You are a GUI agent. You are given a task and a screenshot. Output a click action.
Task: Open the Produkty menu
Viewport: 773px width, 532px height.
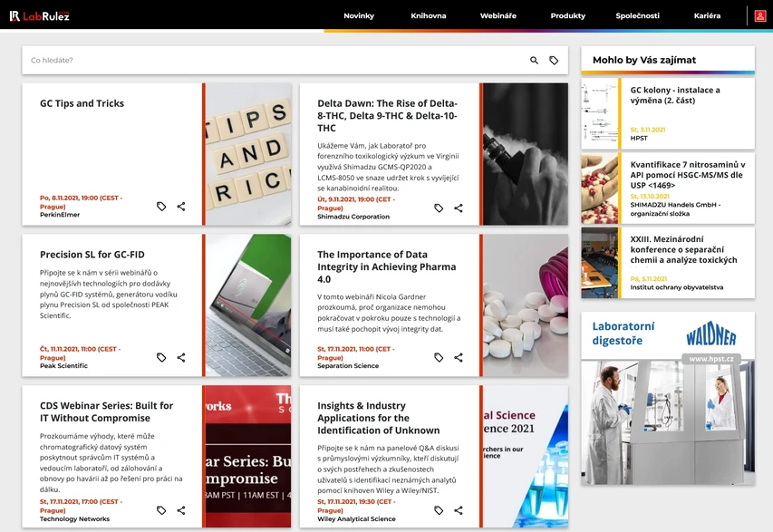568,15
